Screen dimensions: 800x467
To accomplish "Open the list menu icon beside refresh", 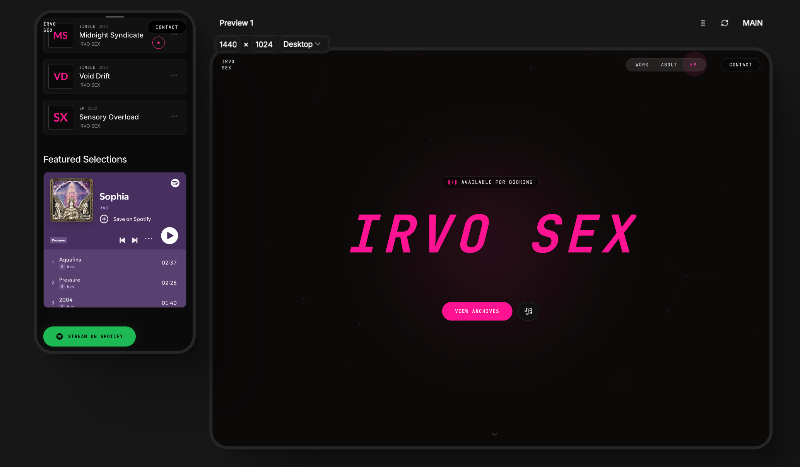I will tap(703, 23).
